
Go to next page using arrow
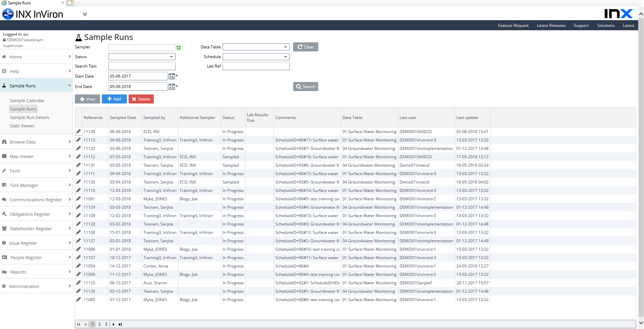click(x=113, y=324)
